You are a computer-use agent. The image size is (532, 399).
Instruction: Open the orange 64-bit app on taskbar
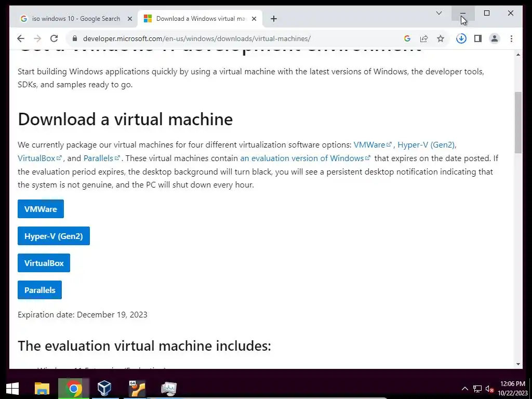click(137, 389)
